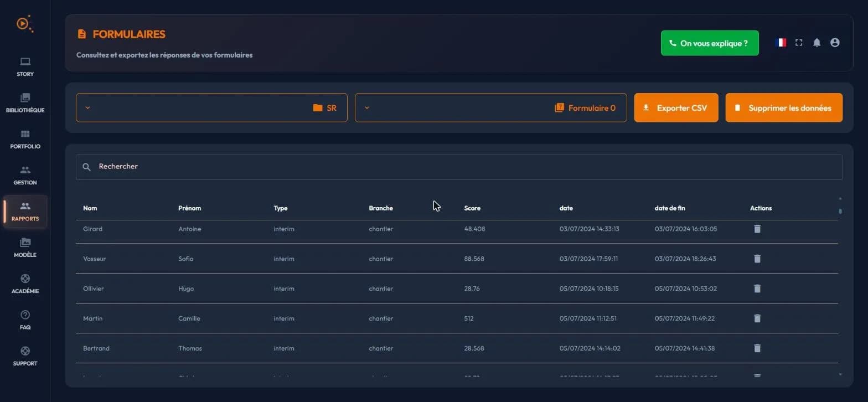
Task: Sort by the Prénom column header
Action: [189, 208]
